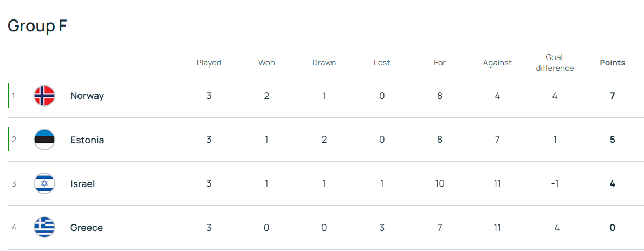Open the Estonia team link

tap(87, 140)
